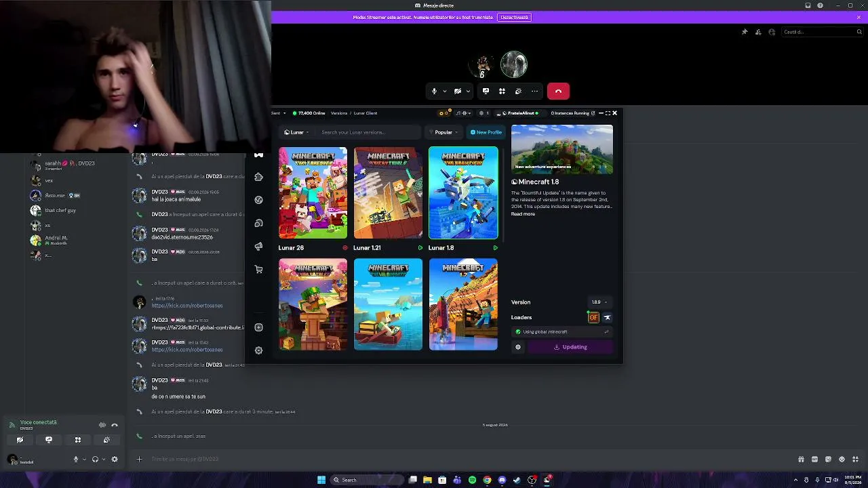Open Spotify from the taskbar
The width and height of the screenshot is (868, 488).
472,480
